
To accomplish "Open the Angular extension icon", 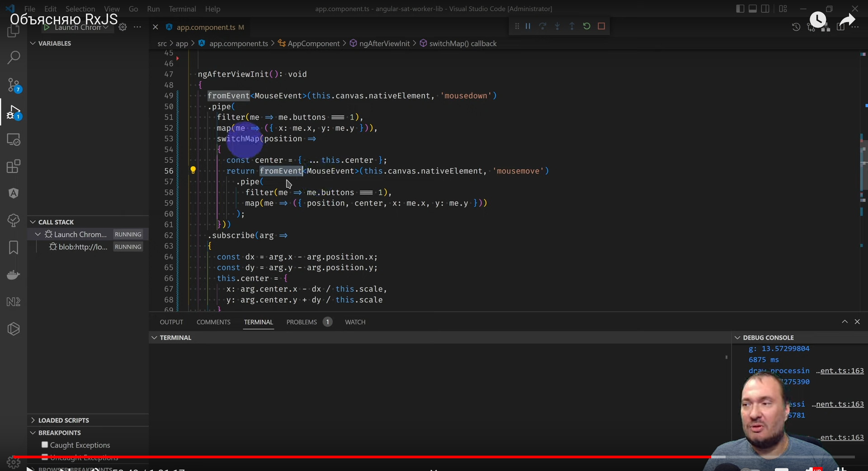I will tap(14, 193).
